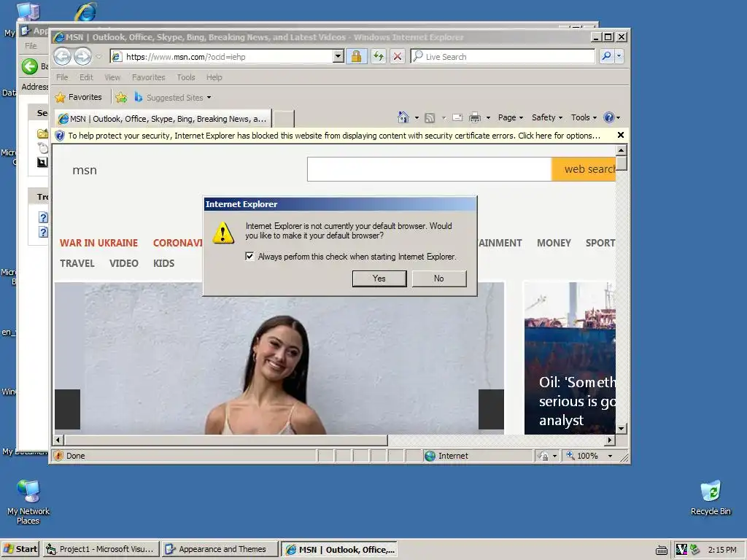747x560 pixels.
Task: Open Favorites star button
Action: [79, 97]
